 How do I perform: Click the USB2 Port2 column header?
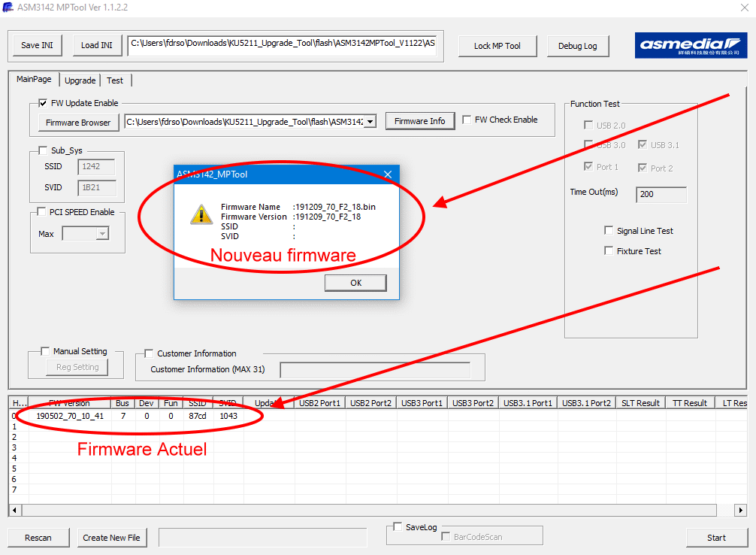pyautogui.click(x=370, y=403)
